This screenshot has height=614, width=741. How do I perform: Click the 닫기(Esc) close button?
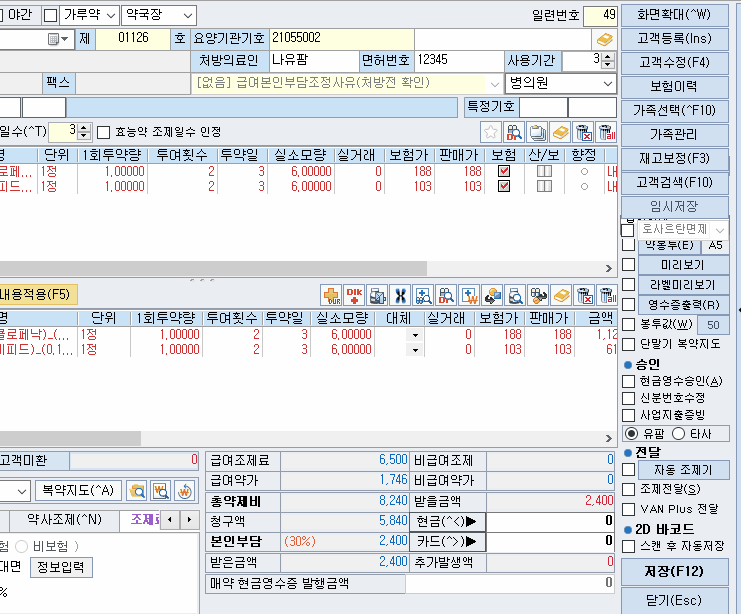click(674, 600)
